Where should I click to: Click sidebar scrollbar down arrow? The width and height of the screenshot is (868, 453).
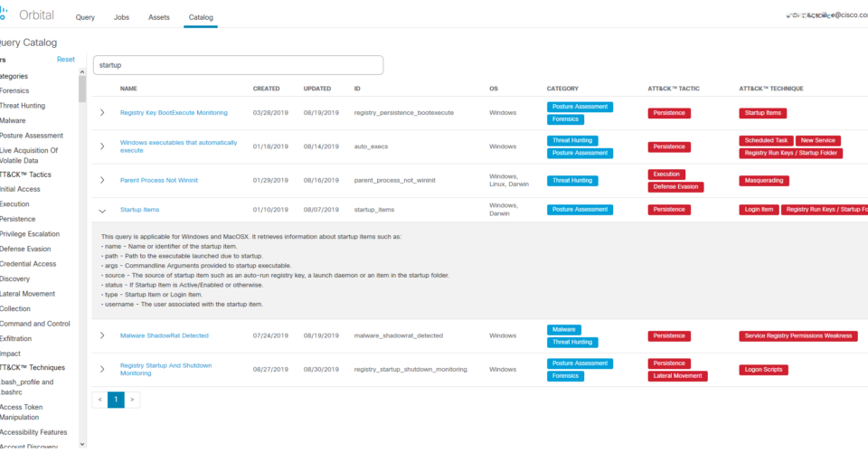(82, 444)
